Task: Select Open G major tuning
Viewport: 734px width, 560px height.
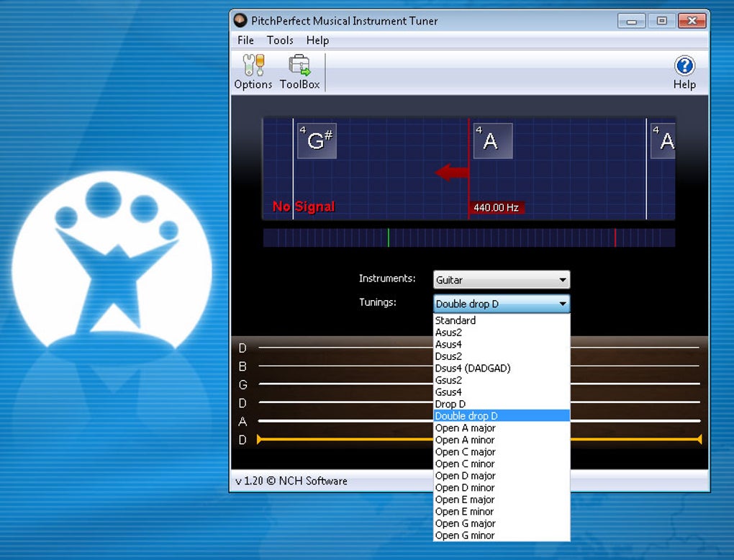Action: pyautogui.click(x=502, y=523)
